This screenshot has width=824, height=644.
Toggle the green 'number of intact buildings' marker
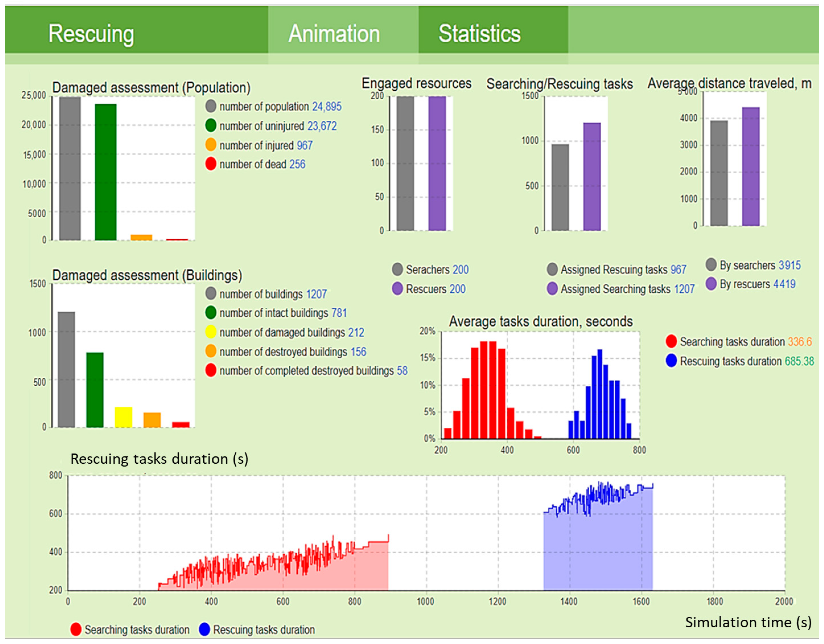pyautogui.click(x=211, y=312)
